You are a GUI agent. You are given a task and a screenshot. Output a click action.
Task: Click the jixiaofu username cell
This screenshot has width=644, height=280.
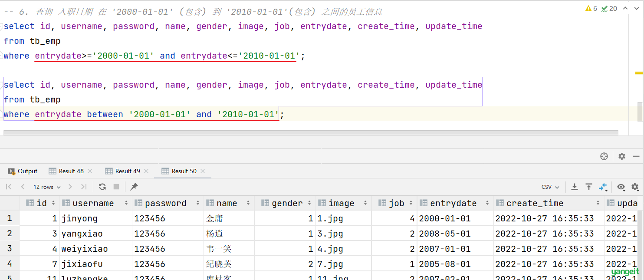96,264
